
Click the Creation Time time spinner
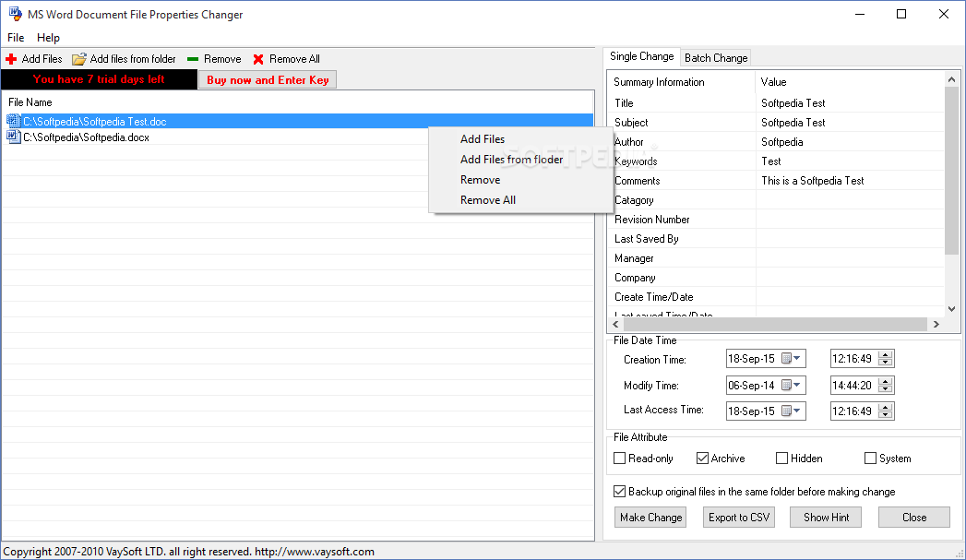click(886, 359)
